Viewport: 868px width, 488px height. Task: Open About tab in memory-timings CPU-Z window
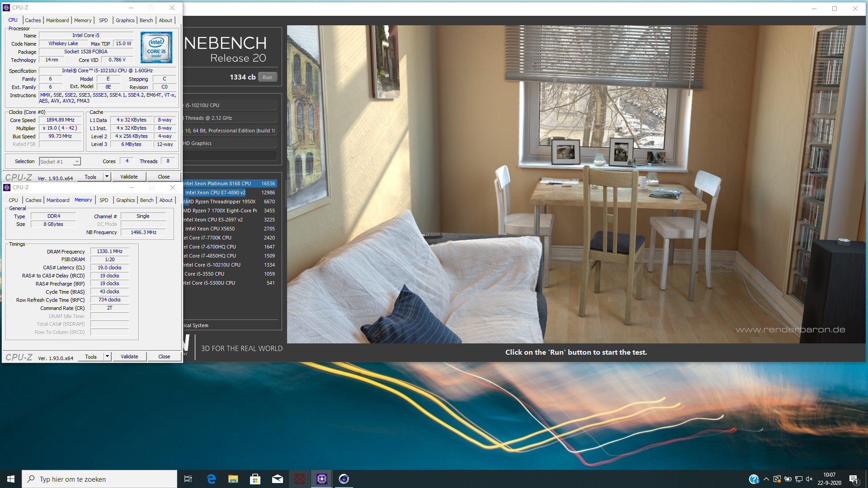coord(166,200)
